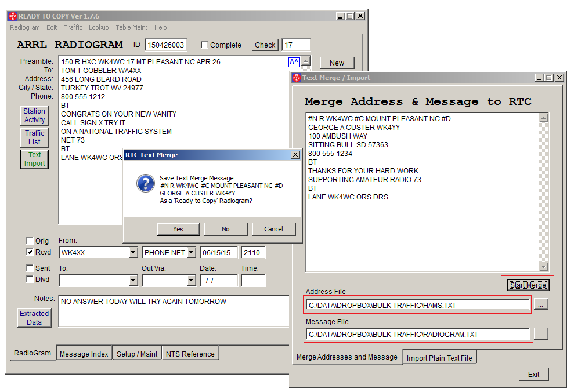Viewport: 574px width, 392px height.
Task: Open Extracted Data
Action: click(x=34, y=318)
